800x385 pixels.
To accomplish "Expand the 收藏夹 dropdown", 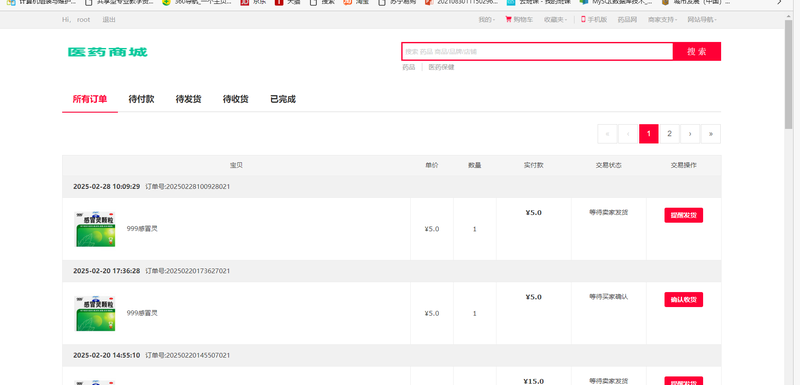I will [x=555, y=20].
